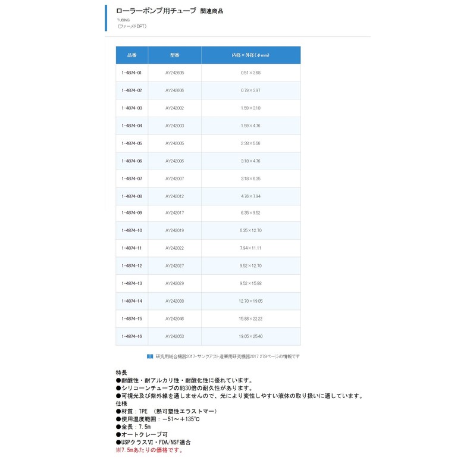The width and height of the screenshot is (476, 476).
Task: Click the 0.79×3.97 size cell
Action: pyautogui.click(x=250, y=90)
